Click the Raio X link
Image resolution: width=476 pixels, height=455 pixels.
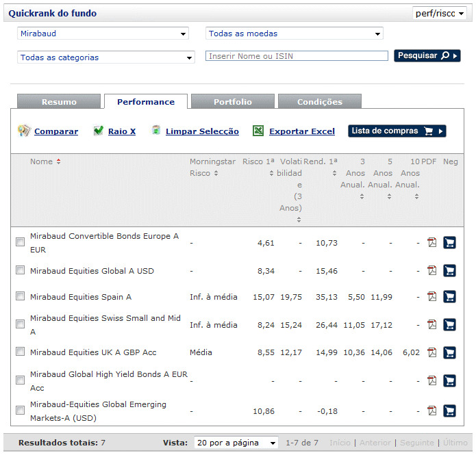(122, 131)
